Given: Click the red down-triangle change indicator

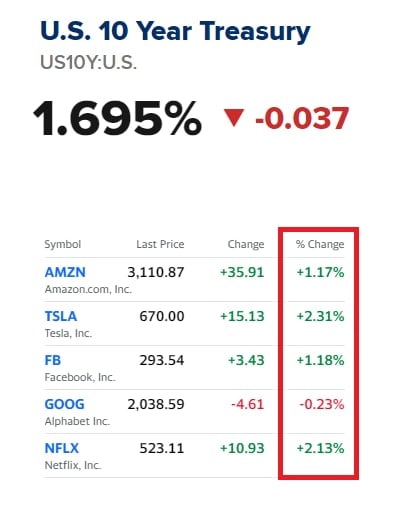Looking at the screenshot, I should tap(234, 118).
